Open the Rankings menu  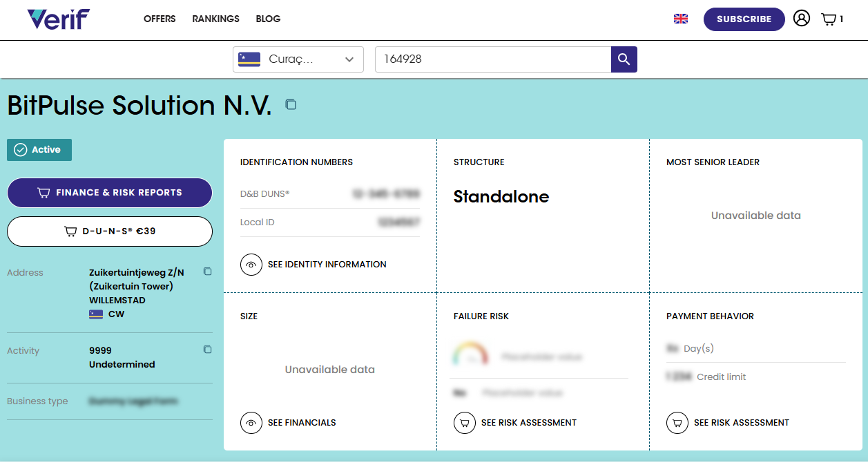point(215,19)
